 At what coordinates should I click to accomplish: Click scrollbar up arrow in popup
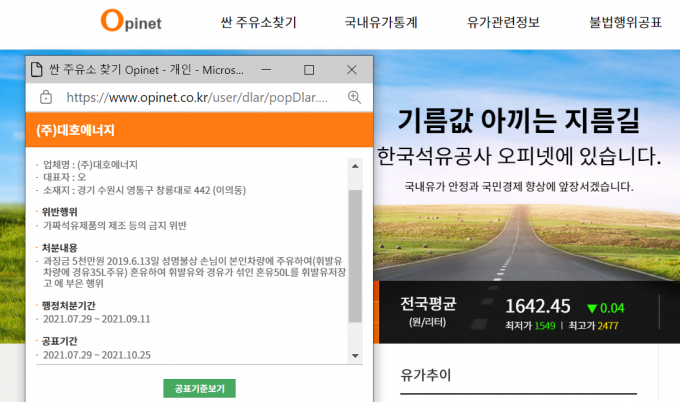[355, 166]
